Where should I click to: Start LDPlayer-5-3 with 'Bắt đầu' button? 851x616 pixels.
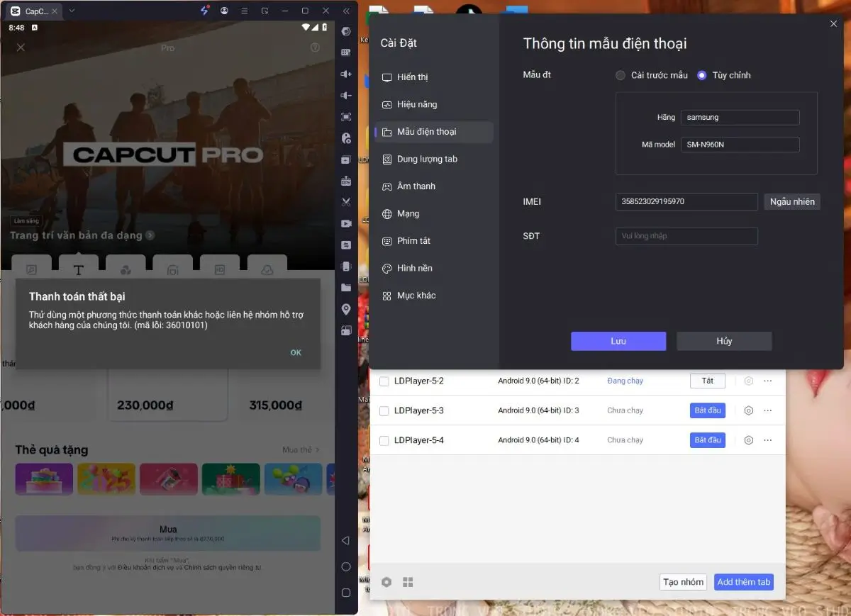[x=708, y=410]
